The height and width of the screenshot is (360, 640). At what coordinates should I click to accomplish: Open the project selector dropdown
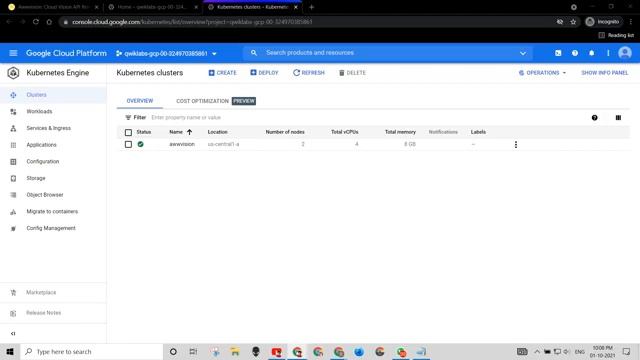166,53
